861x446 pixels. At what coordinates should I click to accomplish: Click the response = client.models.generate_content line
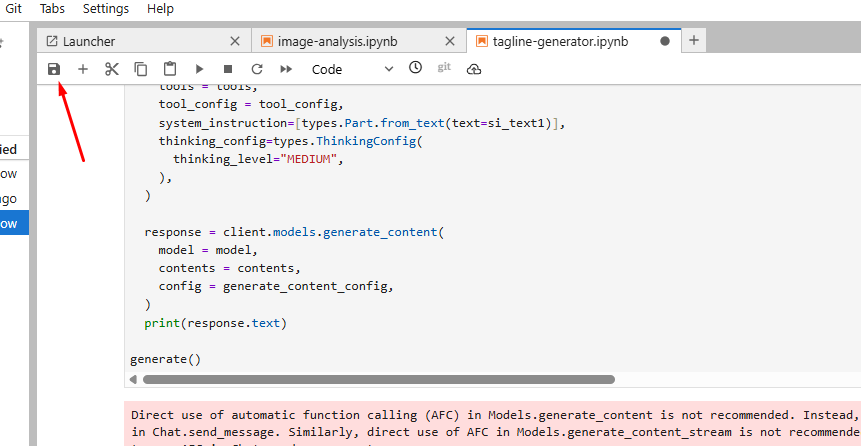[x=294, y=232]
